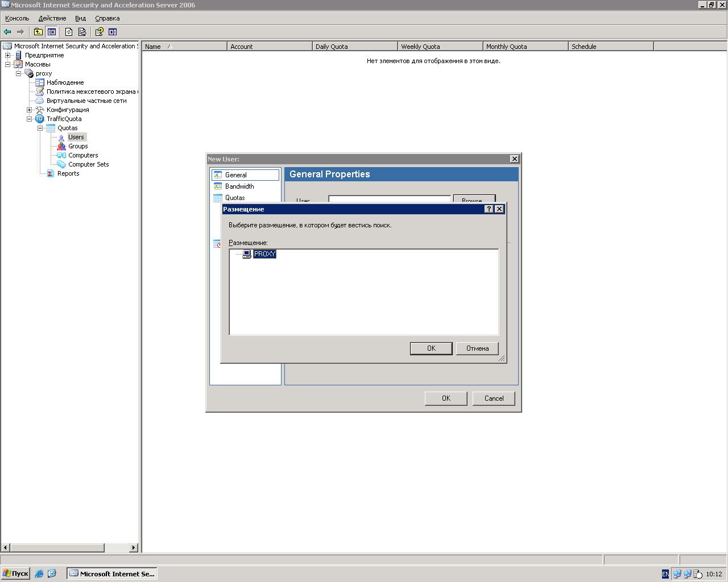Sort by the Name column header
Image resolution: width=728 pixels, height=582 pixels.
[x=185, y=47]
